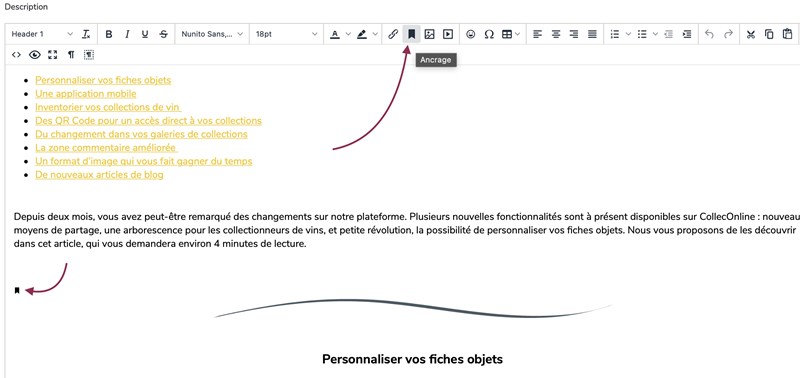Expand bullet list style options

tap(656, 34)
